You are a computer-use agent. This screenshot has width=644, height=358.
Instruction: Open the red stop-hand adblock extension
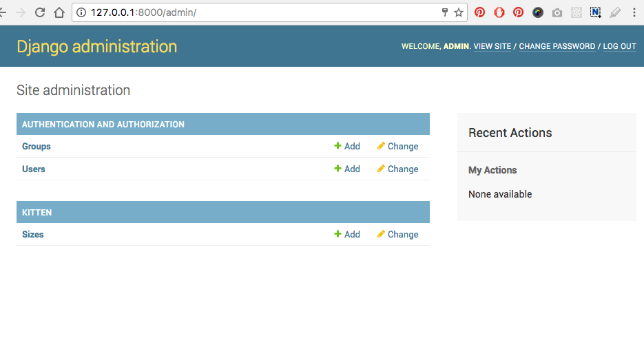click(x=499, y=12)
